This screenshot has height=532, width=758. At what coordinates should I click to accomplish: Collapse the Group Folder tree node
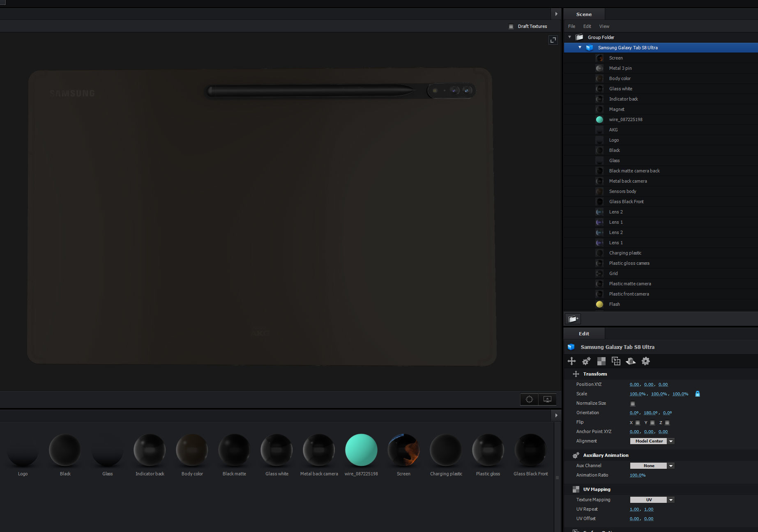tap(569, 37)
